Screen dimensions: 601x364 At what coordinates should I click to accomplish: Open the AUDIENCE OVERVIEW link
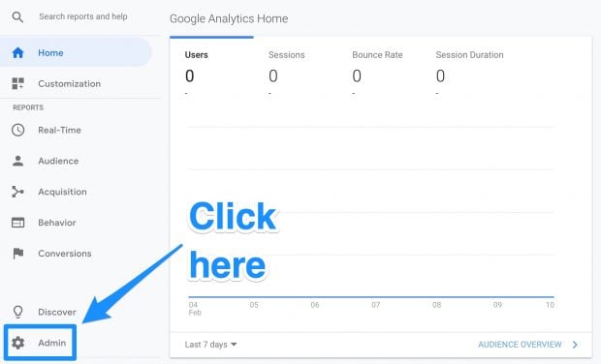point(520,345)
